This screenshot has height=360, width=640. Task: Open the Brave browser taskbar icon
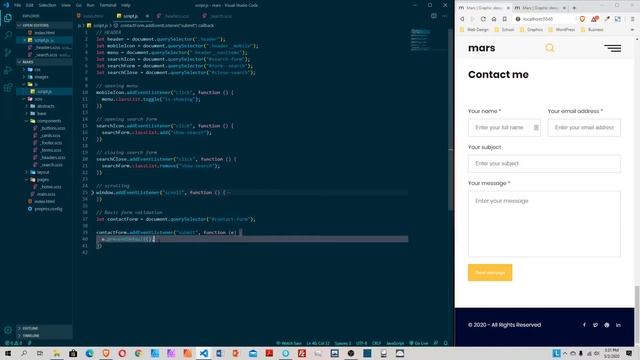pos(106,353)
